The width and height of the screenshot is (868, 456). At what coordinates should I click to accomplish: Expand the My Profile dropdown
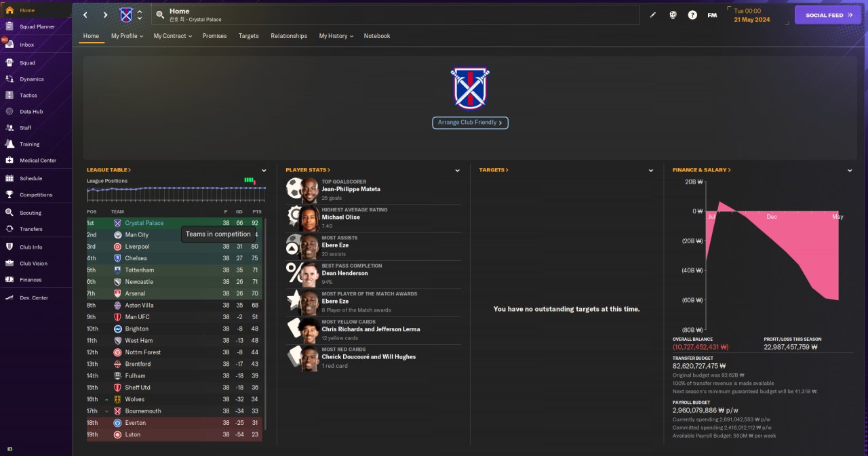(x=127, y=36)
